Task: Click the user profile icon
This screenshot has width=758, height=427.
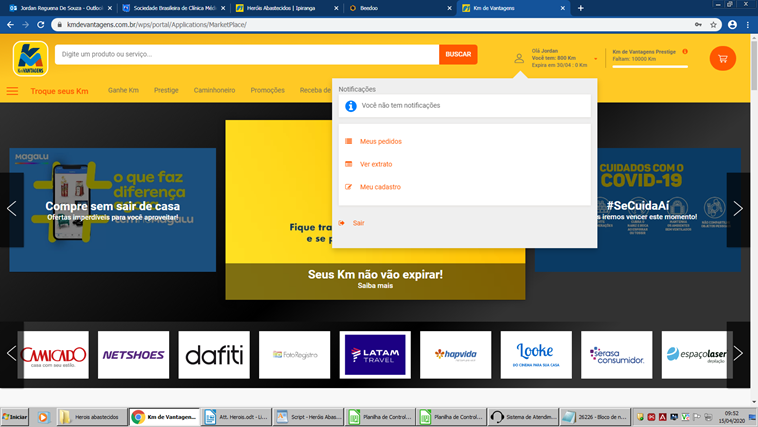Action: coord(519,59)
